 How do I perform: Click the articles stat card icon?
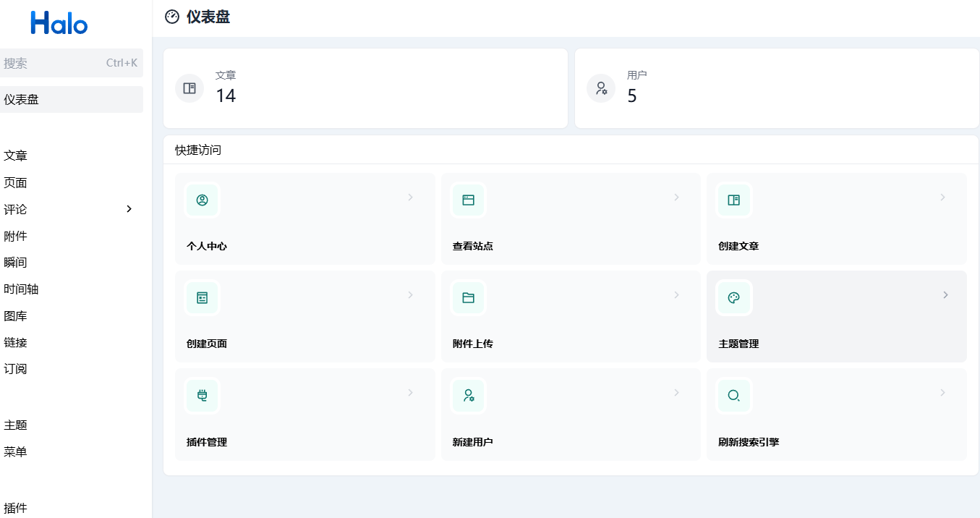point(189,88)
